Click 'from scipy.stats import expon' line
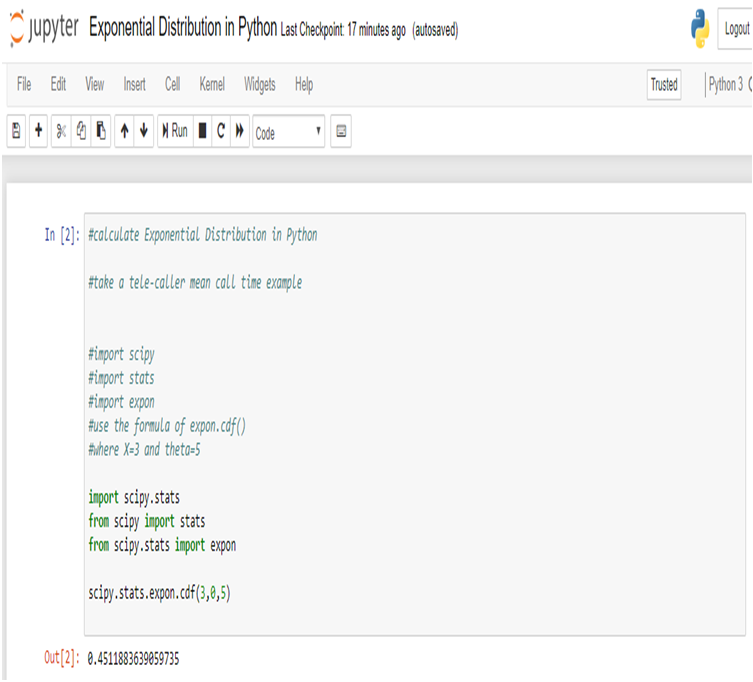The height and width of the screenshot is (682, 753). coord(162,545)
